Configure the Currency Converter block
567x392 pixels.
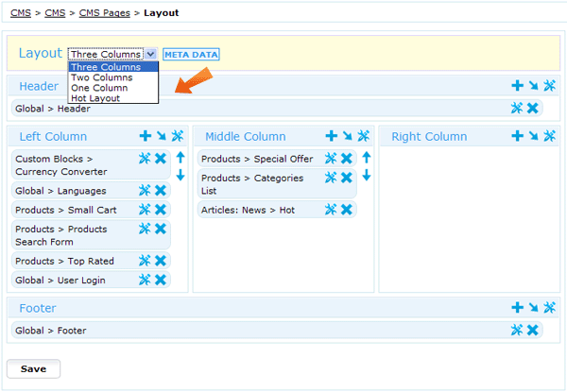point(145,158)
